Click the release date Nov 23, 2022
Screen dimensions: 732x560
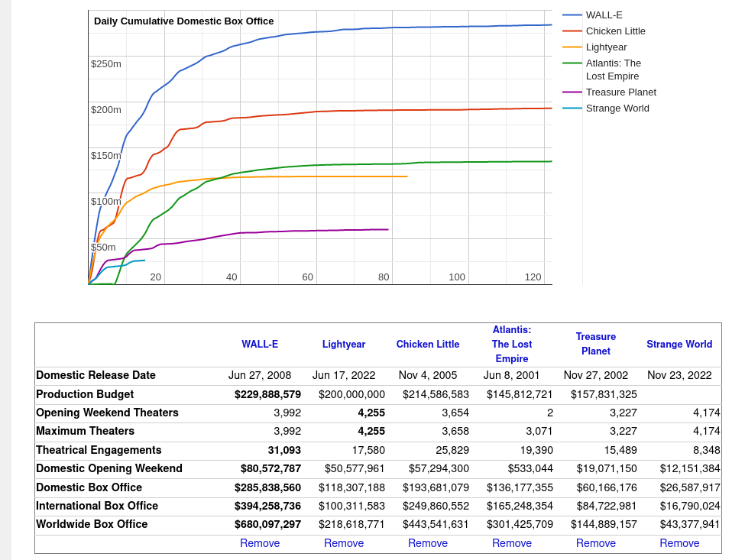(x=679, y=375)
